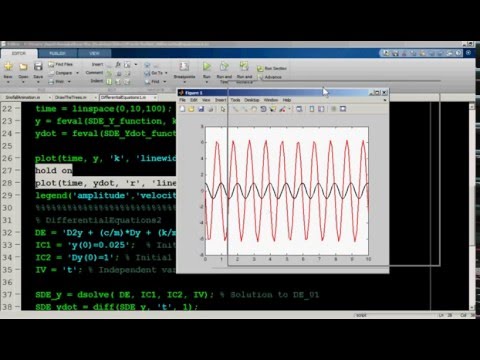Viewport: 480px width, 360px height.
Task: Click the Advance icon in the ribbon
Action: point(261,77)
